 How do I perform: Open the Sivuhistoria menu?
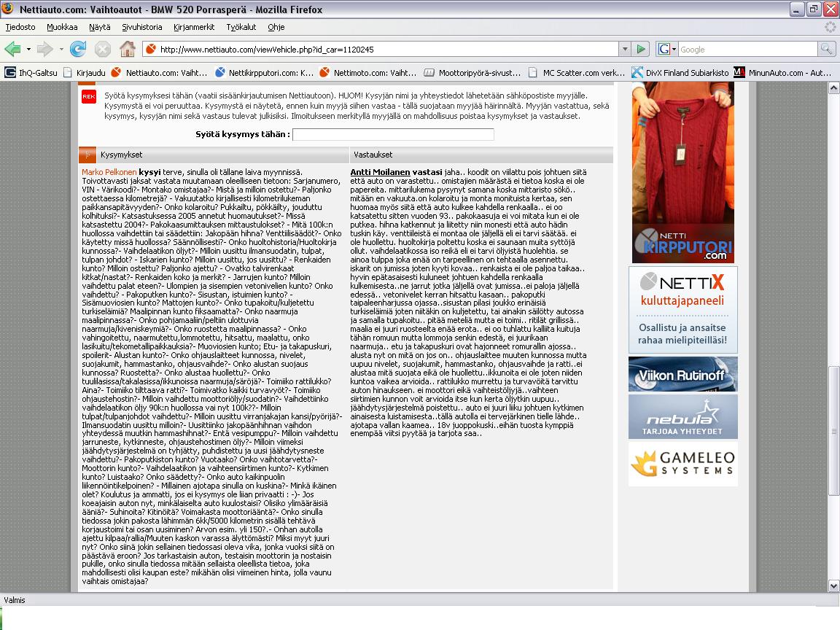[x=141, y=27]
